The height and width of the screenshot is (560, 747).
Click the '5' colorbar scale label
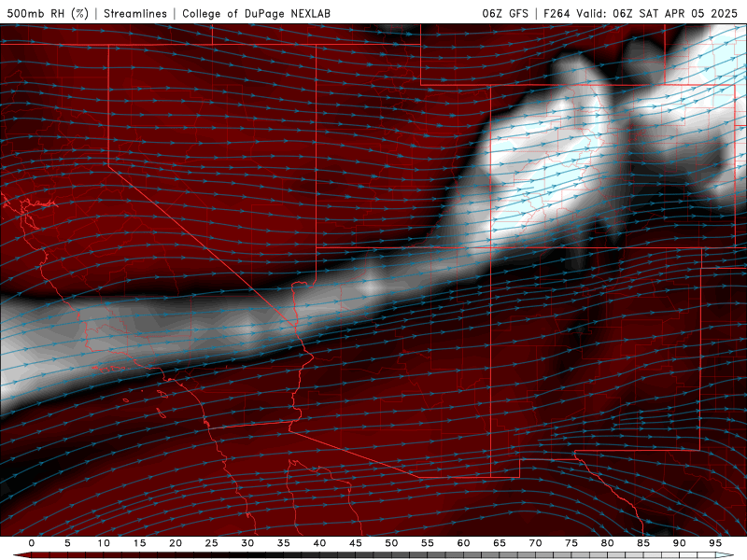[67, 543]
